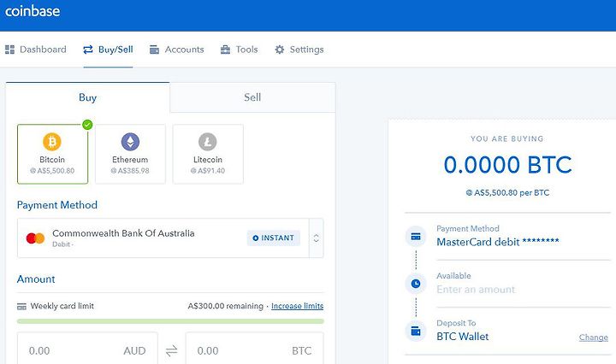The height and width of the screenshot is (364, 616).
Task: Click the Payment Method card icon in summary
Action: [416, 237]
